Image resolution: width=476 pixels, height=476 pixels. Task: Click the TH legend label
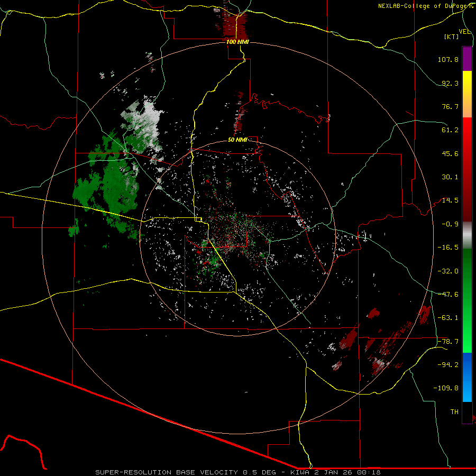(x=454, y=411)
